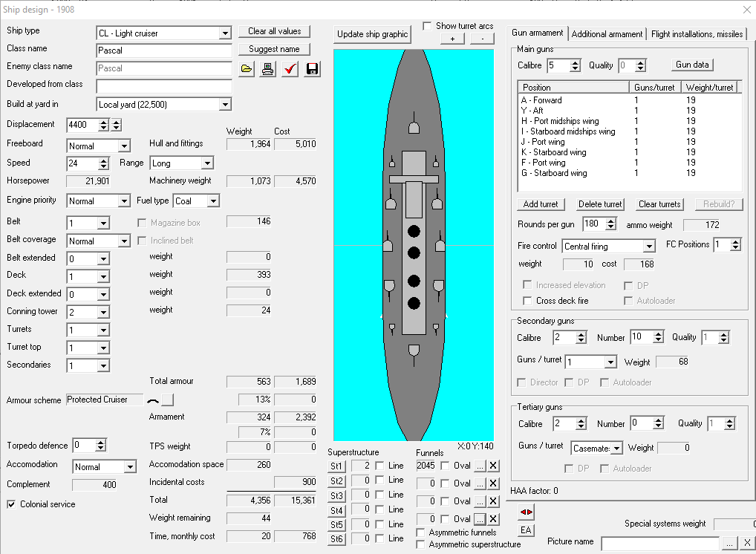Select St4 superstructure button

336,511
